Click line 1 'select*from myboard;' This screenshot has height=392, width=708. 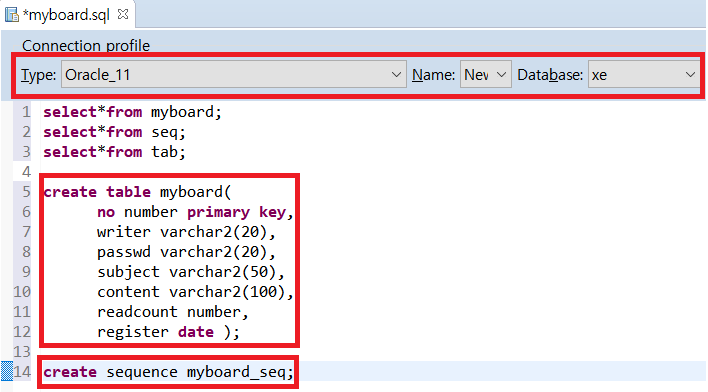[x=132, y=112]
